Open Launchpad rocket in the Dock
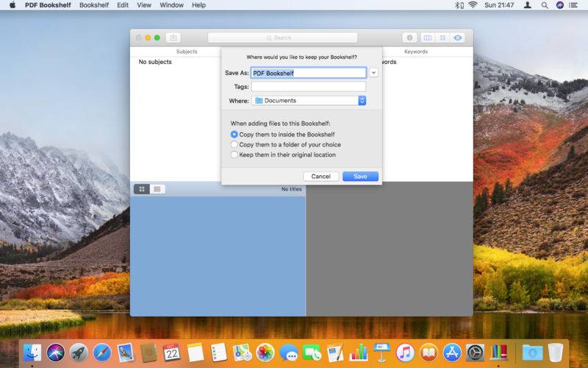This screenshot has width=588, height=368. 79,353
